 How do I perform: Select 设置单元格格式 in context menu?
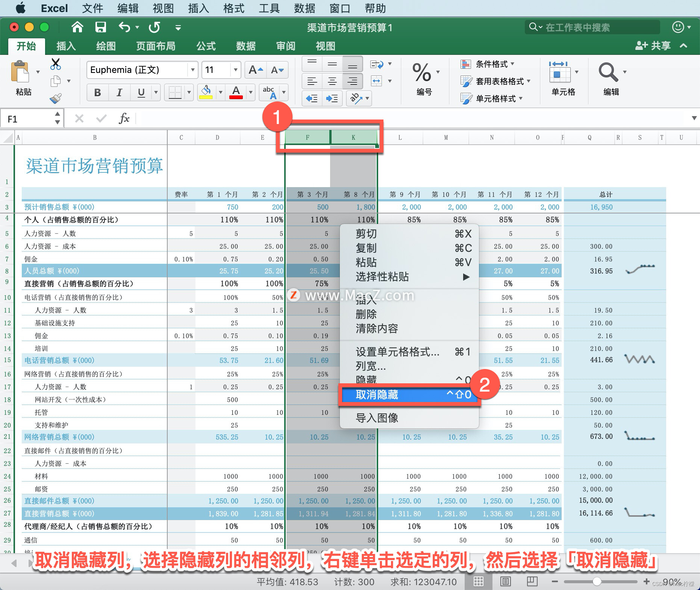click(x=410, y=352)
